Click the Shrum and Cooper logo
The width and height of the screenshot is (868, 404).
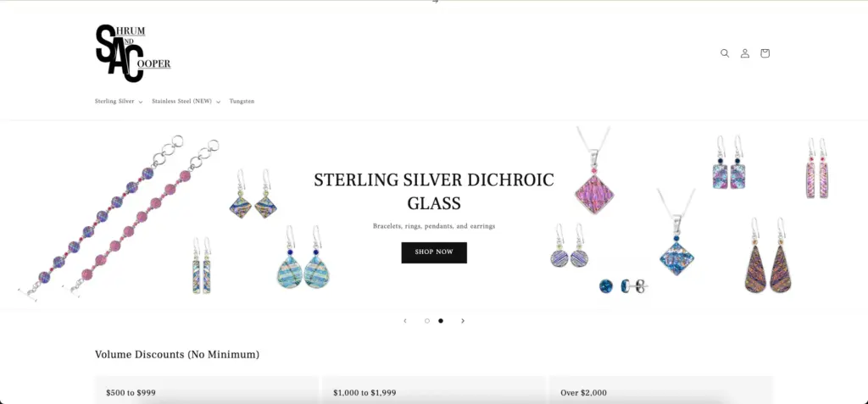[x=133, y=53]
